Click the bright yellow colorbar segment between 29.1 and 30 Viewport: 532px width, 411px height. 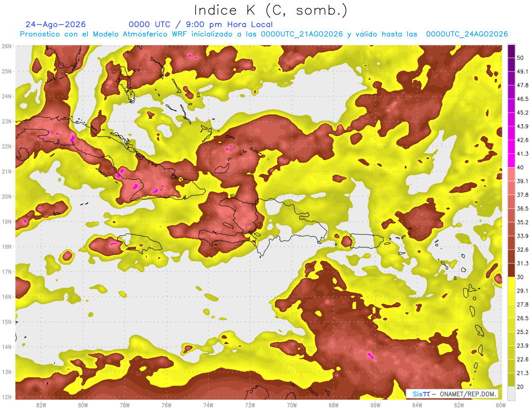tap(511, 284)
